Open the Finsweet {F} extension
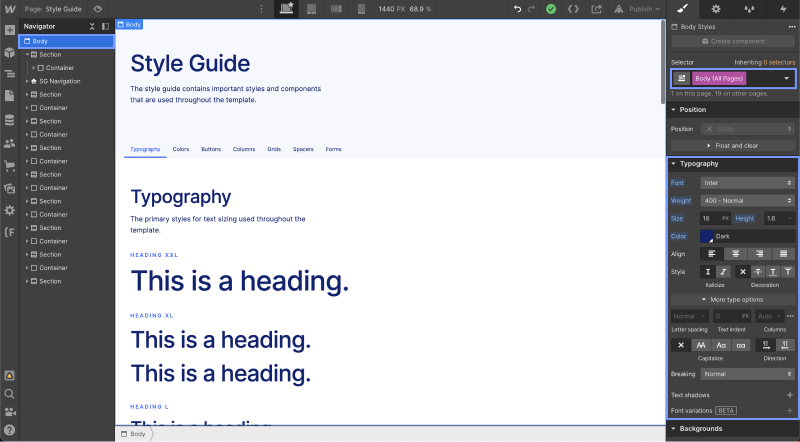 [10, 232]
